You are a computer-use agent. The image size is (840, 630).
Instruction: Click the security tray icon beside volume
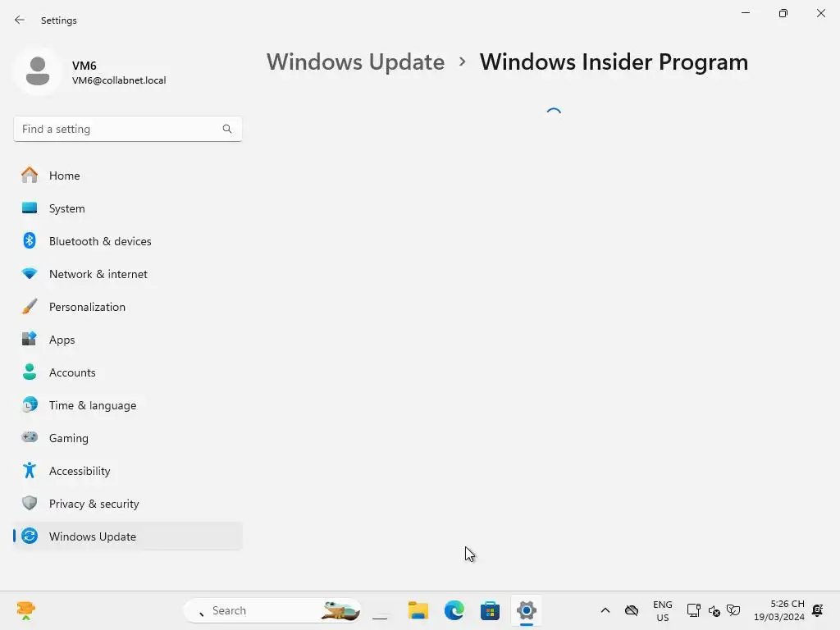[x=733, y=610]
